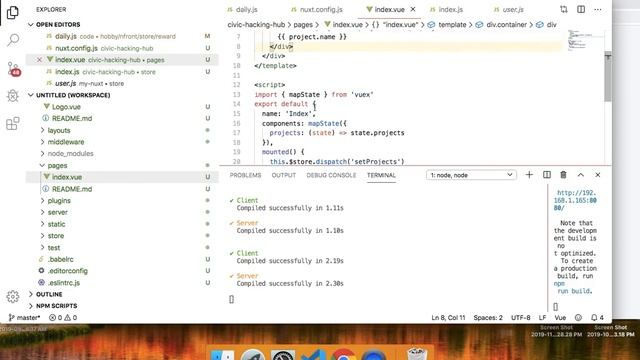Expand the NPM Scripts section
This screenshot has width=640, height=360.
tap(56, 305)
